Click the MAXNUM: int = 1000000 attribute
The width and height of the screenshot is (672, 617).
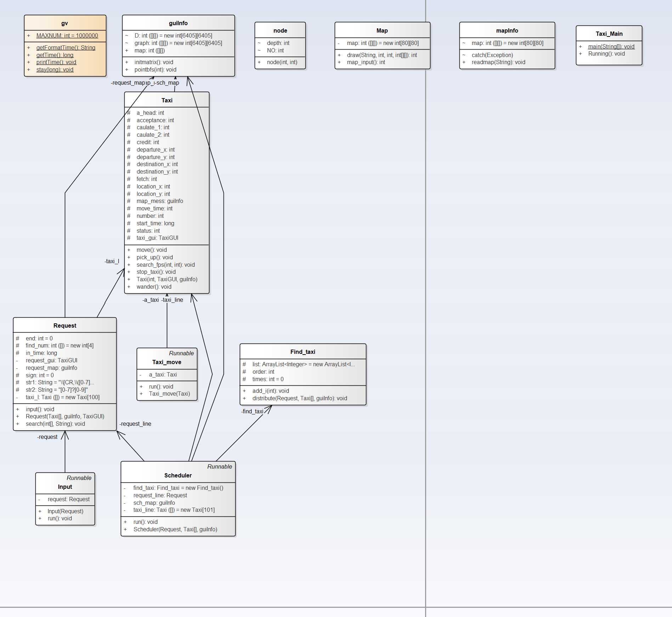67,35
